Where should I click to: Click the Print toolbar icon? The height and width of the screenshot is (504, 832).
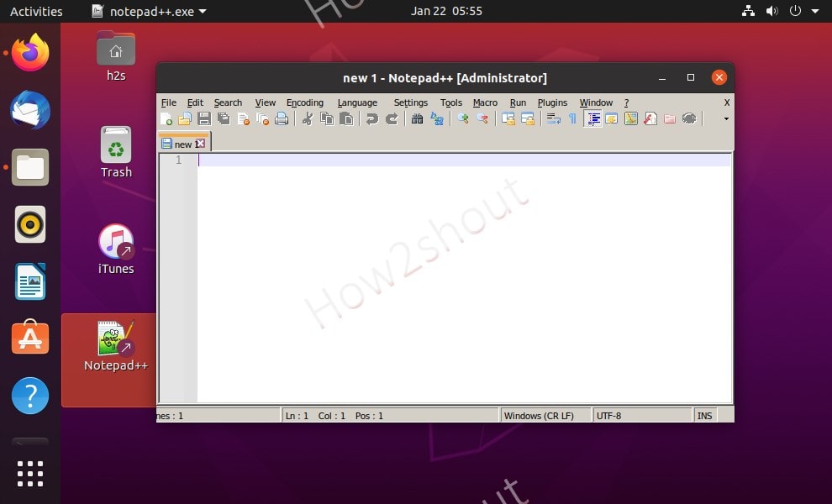coord(280,118)
